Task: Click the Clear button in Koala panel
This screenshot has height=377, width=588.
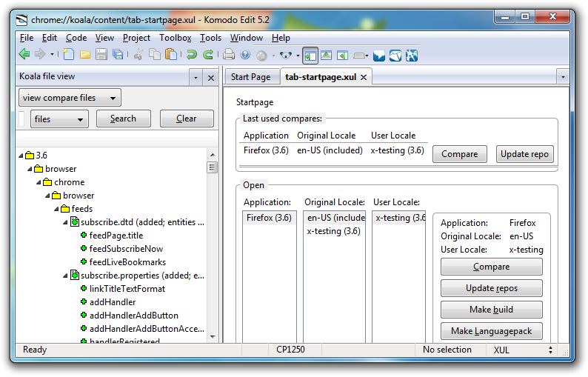Action: point(187,119)
